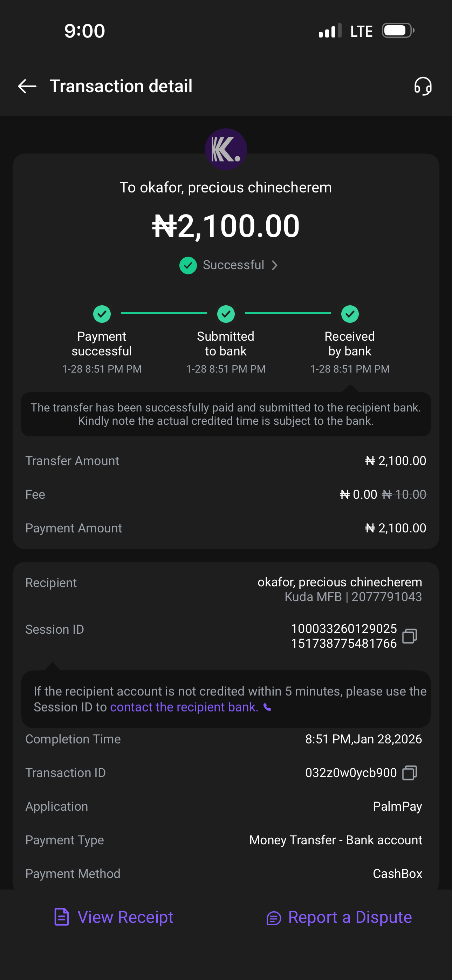This screenshot has height=980, width=452.
Task: Tap the battery indicator in status bar
Action: click(x=398, y=31)
